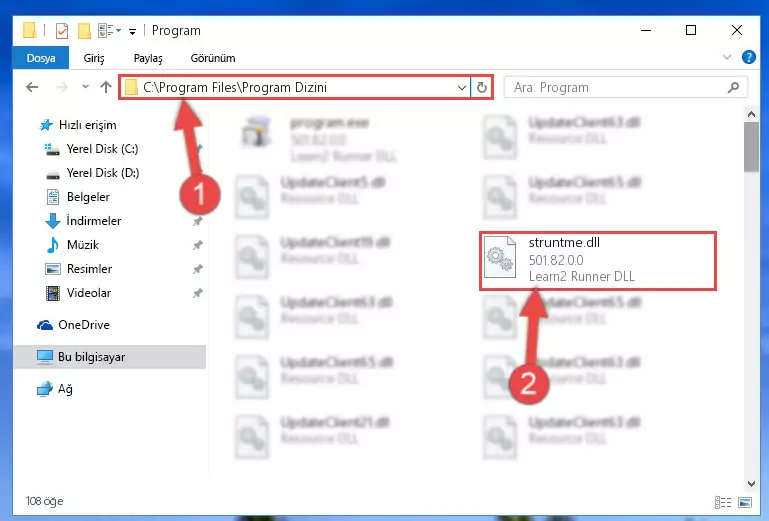The image size is (769, 521).
Task: Click the OneDrive cloud icon
Action: click(45, 325)
